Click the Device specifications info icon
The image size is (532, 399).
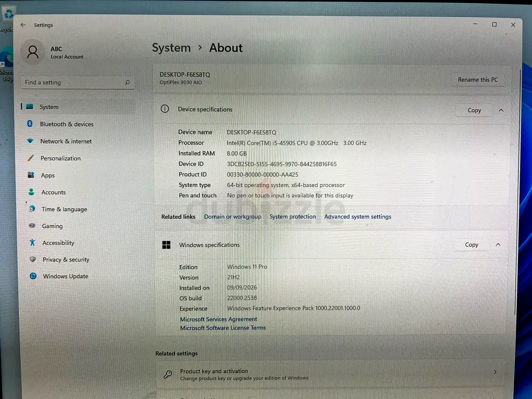pyautogui.click(x=165, y=109)
